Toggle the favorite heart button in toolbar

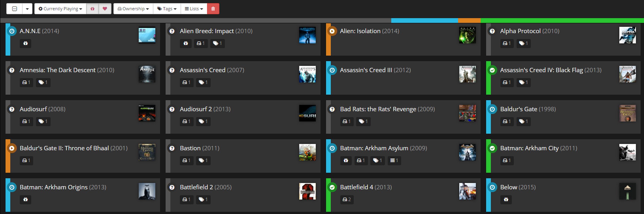tap(105, 9)
